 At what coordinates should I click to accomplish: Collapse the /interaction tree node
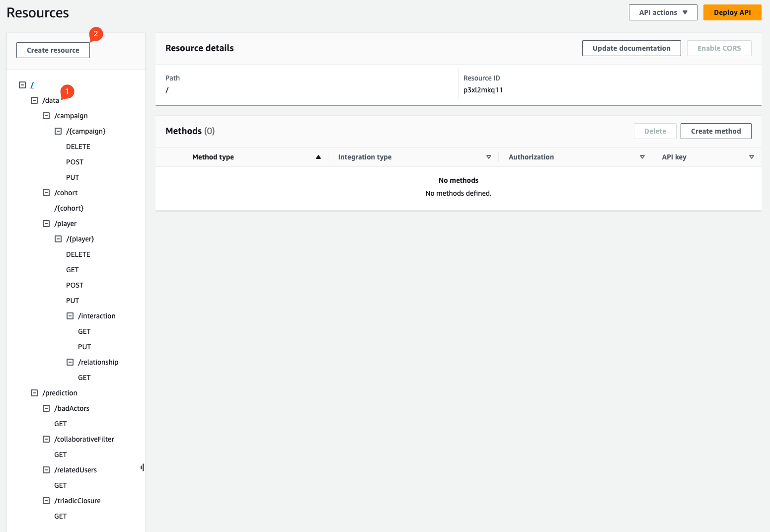coord(70,316)
